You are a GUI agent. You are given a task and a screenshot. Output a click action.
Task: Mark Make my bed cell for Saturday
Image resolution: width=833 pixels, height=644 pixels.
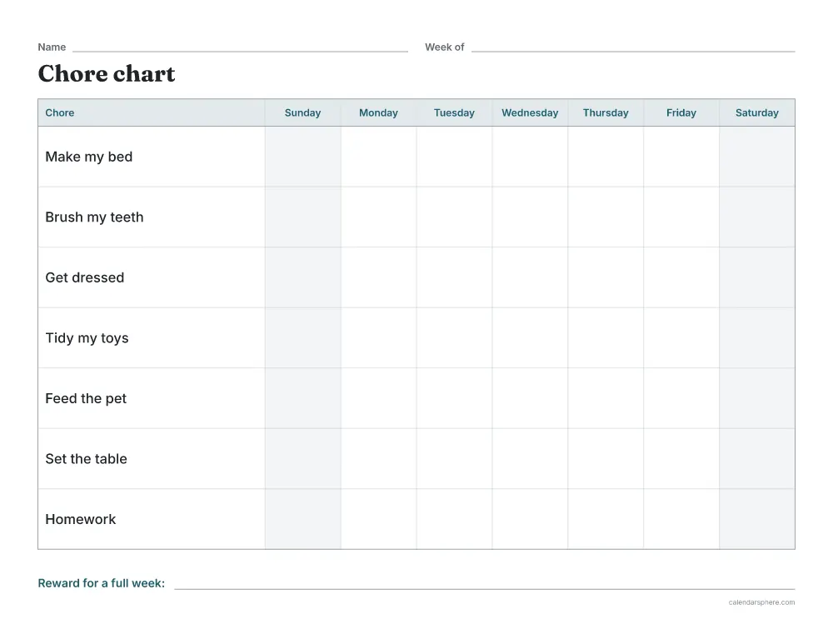757,157
